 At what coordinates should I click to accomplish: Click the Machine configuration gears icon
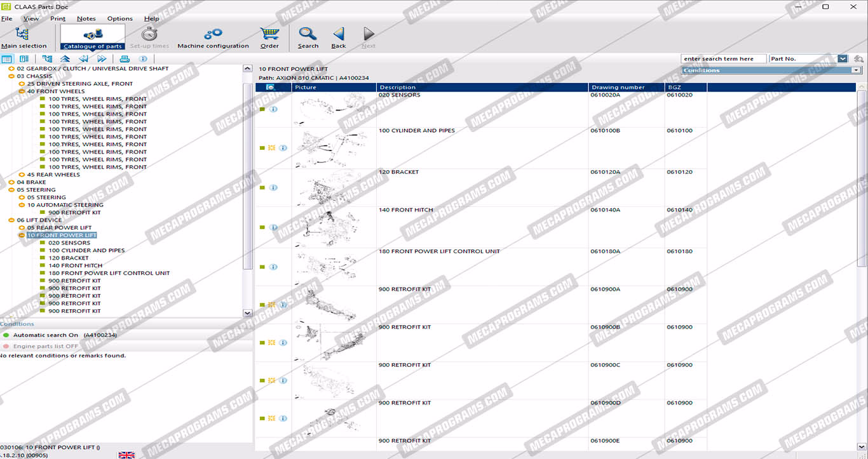213,34
